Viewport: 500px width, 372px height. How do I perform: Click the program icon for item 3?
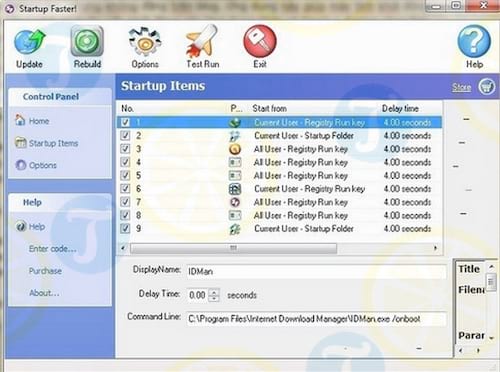(x=235, y=149)
